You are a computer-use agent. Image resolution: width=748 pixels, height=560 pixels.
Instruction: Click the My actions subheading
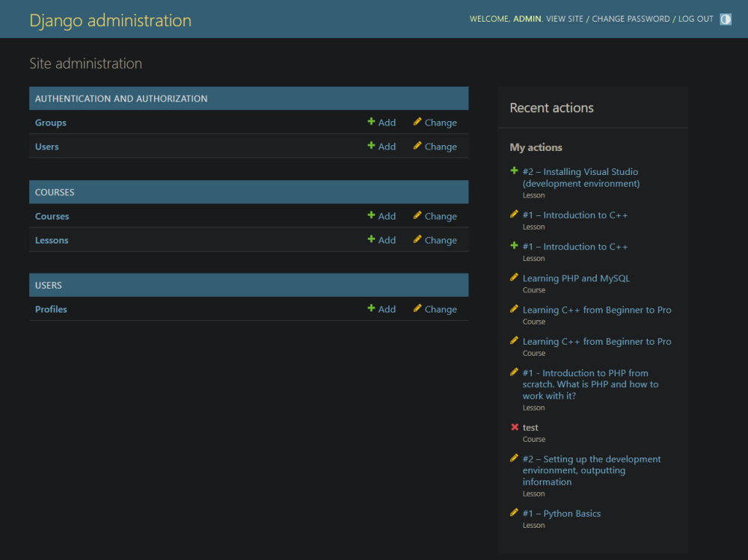coord(536,147)
